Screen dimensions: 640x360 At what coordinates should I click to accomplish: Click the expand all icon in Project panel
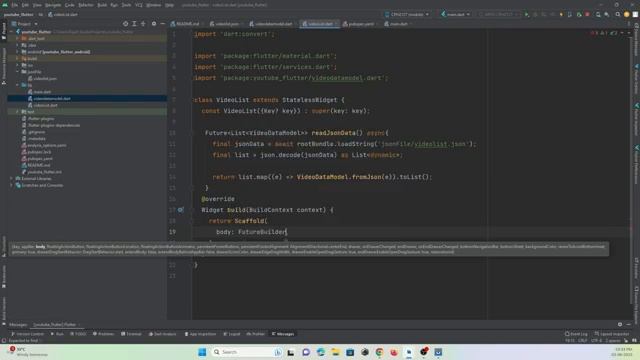(x=134, y=24)
